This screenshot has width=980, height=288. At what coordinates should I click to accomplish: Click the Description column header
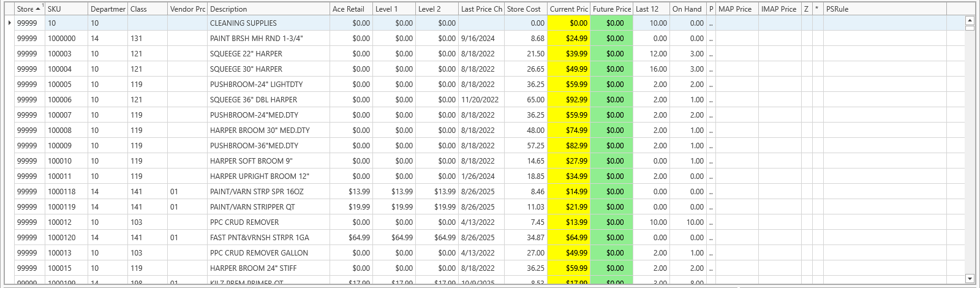[x=268, y=9]
